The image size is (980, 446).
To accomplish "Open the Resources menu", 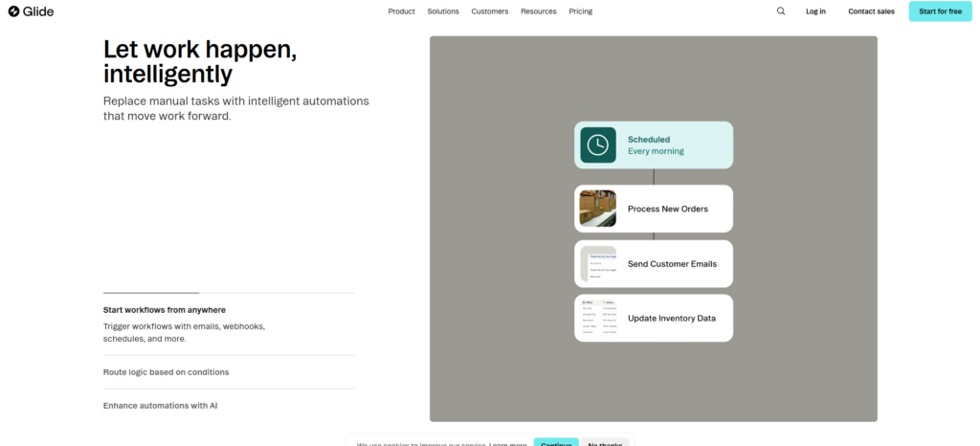I will (539, 11).
